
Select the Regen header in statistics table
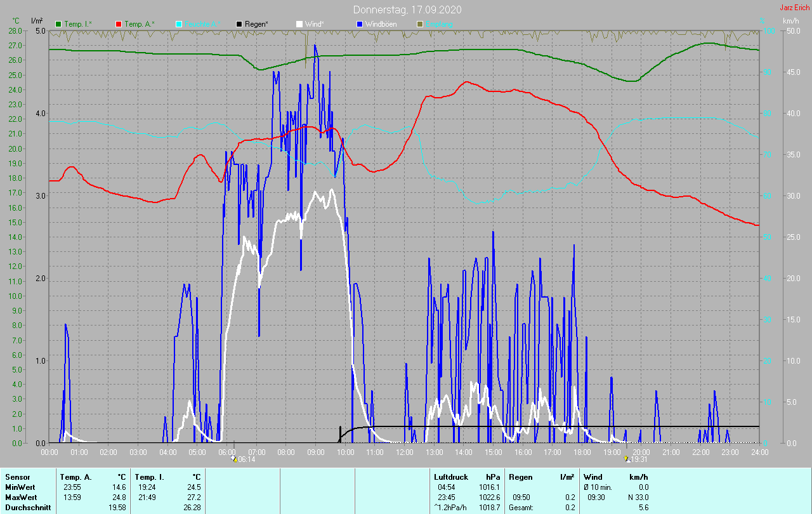pos(520,477)
